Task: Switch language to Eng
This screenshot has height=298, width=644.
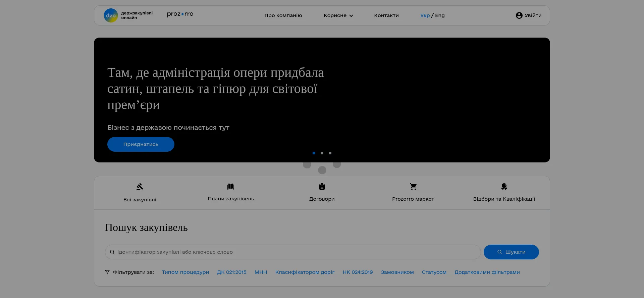Action: click(440, 15)
